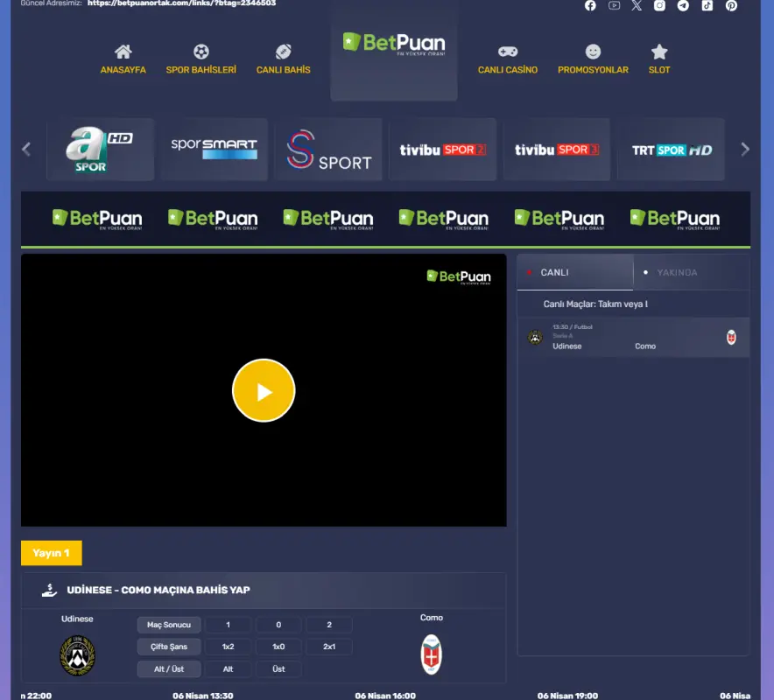Viewport: 774px width, 700px height.
Task: Play the Udinese - Como stream
Action: click(x=264, y=390)
